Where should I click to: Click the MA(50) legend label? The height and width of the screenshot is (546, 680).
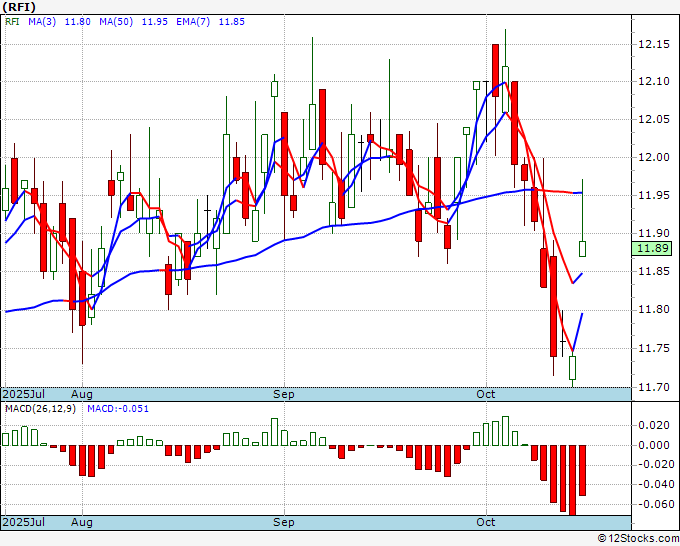[x=116, y=22]
